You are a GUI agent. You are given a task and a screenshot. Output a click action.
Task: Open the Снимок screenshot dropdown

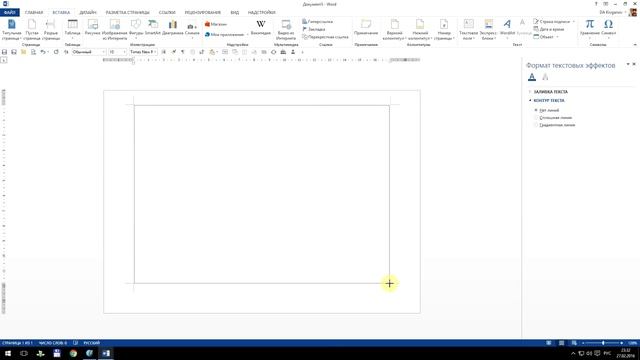(192, 30)
